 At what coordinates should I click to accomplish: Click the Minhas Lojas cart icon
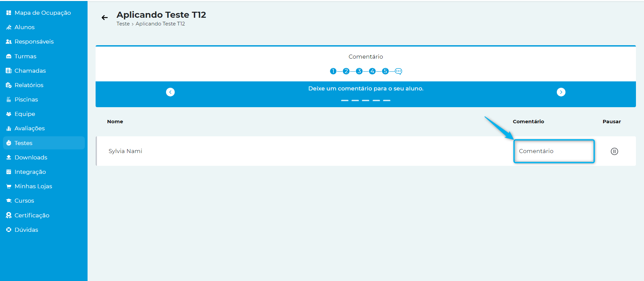point(9,186)
